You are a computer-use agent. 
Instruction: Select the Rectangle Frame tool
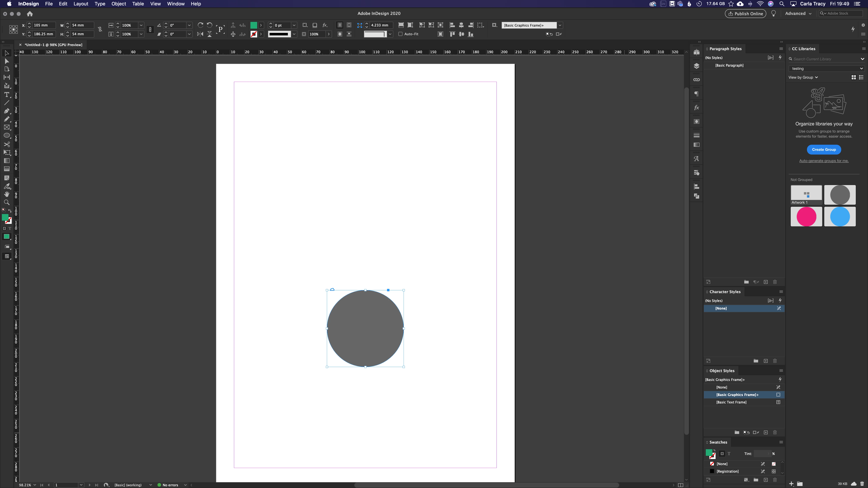click(x=6, y=127)
